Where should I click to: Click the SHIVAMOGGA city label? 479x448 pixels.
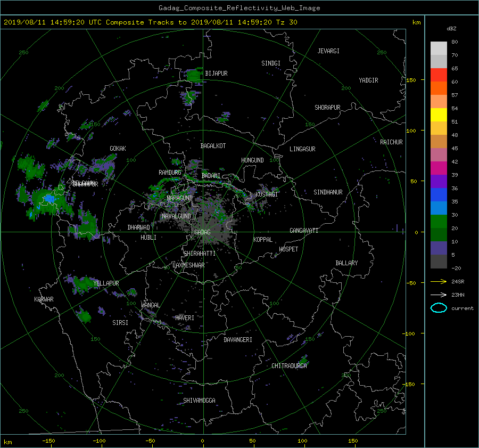click(199, 401)
